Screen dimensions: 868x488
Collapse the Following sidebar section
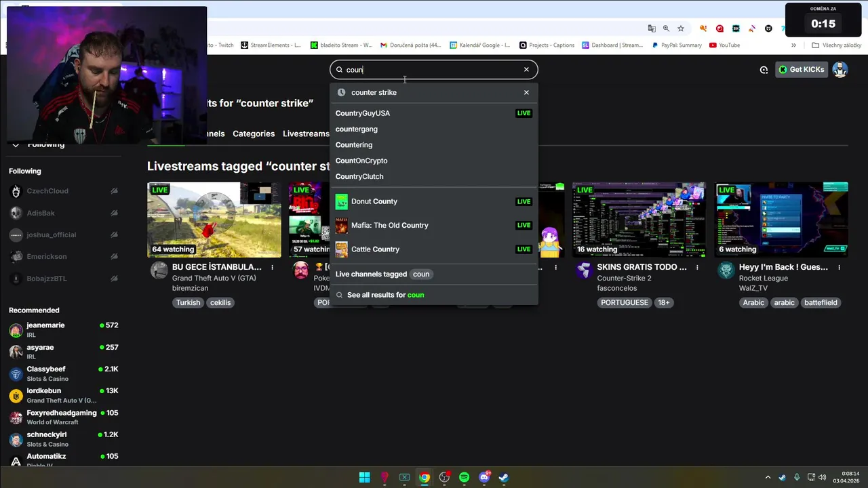[16, 144]
